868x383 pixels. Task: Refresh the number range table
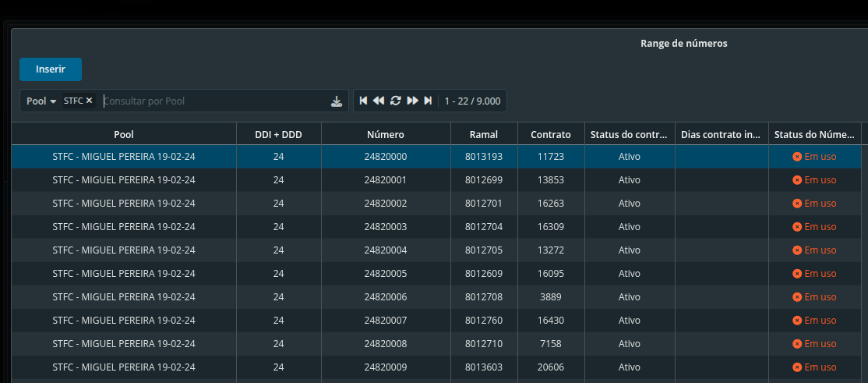(x=396, y=101)
